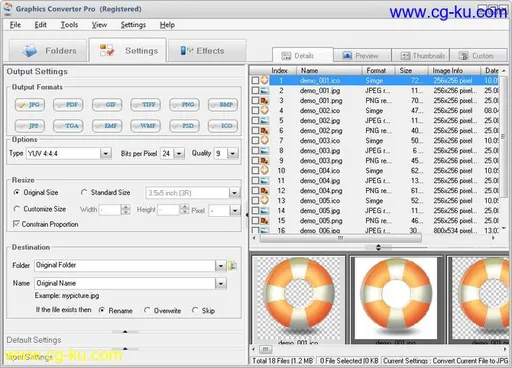This screenshot has height=368, width=512.
Task: Expand Standard Size 3.5x5 inch dropdown
Action: (x=234, y=193)
